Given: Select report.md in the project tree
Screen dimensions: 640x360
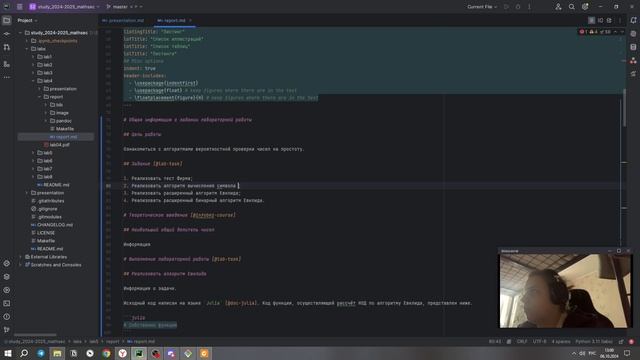Looking at the screenshot, I should point(63,137).
